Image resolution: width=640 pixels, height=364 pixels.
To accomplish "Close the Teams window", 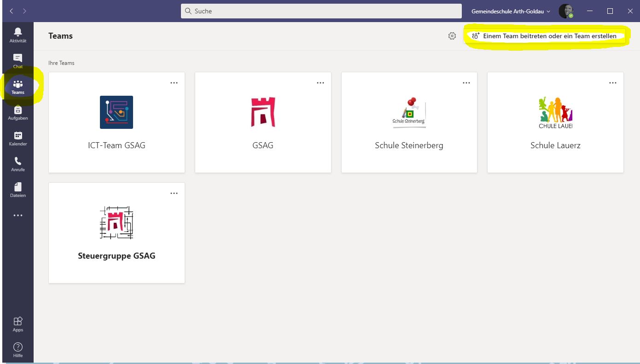I will [x=630, y=11].
